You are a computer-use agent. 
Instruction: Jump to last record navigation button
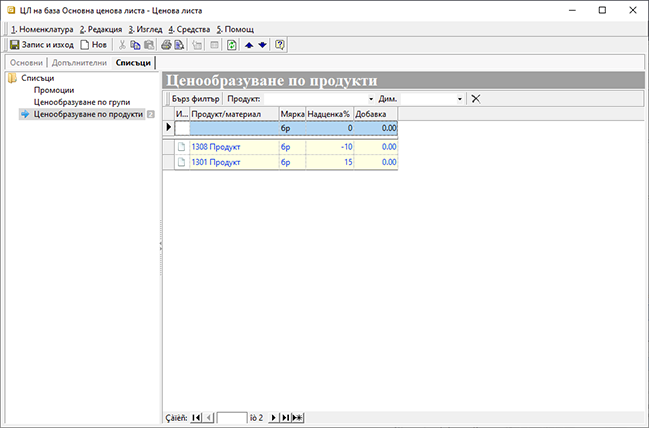286,416
